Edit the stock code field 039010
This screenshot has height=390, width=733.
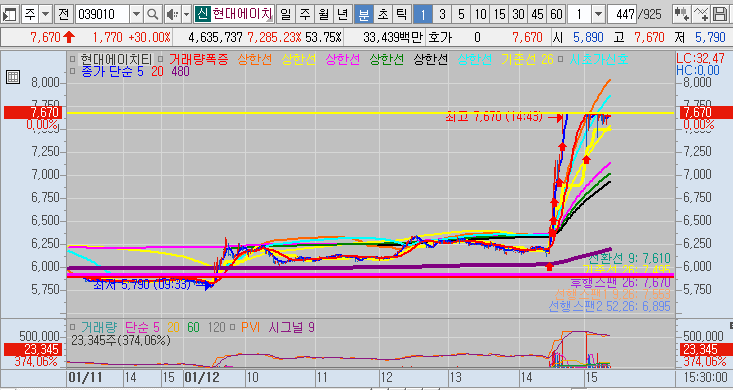click(102, 14)
